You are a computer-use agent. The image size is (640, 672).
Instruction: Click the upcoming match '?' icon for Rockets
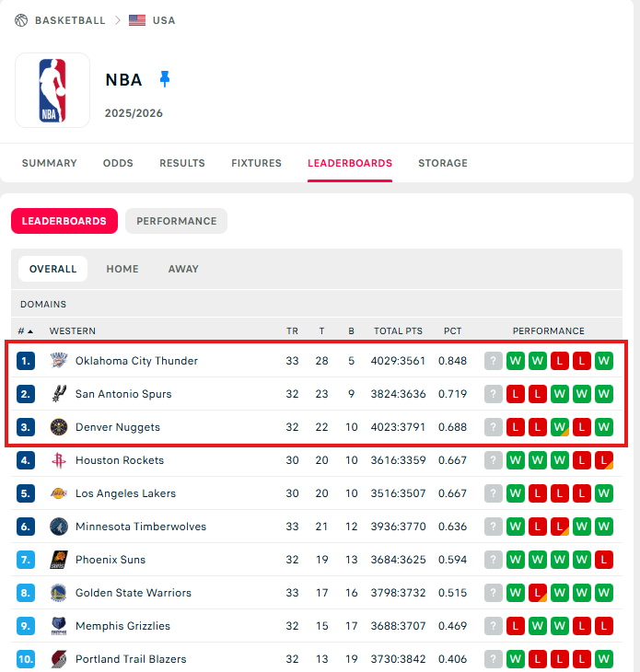[494, 460]
